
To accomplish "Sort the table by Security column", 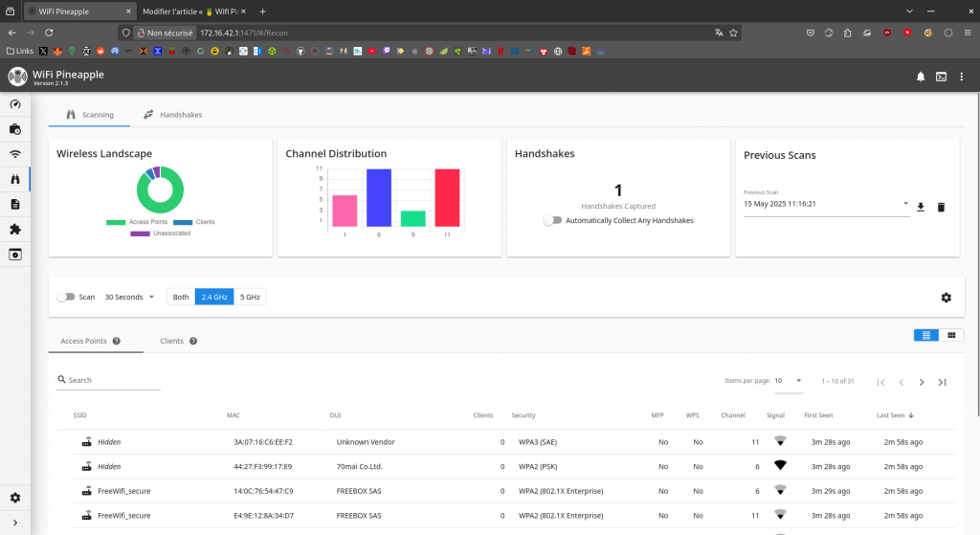I will click(x=523, y=415).
